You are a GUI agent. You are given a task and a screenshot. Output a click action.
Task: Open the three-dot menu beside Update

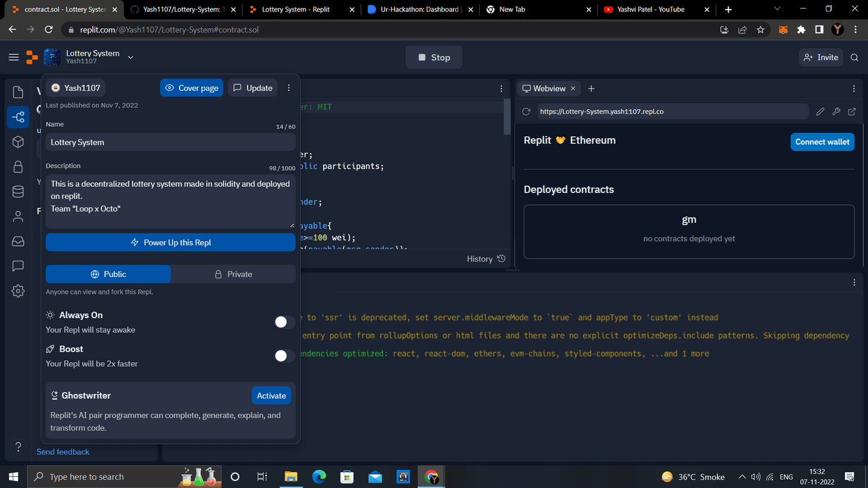pos(289,88)
